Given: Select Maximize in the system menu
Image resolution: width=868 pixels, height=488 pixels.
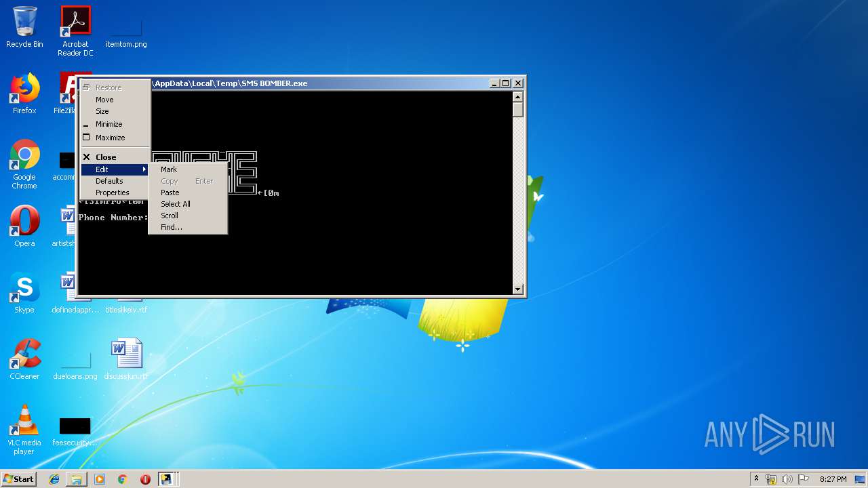Looking at the screenshot, I should 115,138.
